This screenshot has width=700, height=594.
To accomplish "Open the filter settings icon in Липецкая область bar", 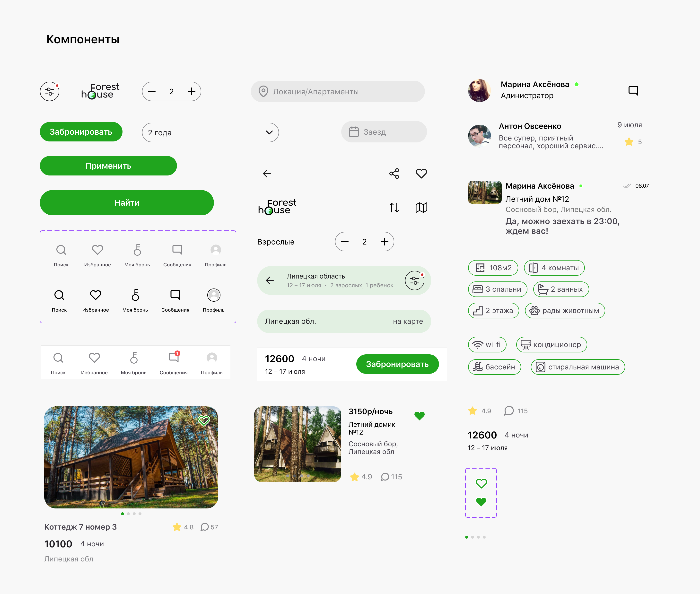I will (x=414, y=280).
